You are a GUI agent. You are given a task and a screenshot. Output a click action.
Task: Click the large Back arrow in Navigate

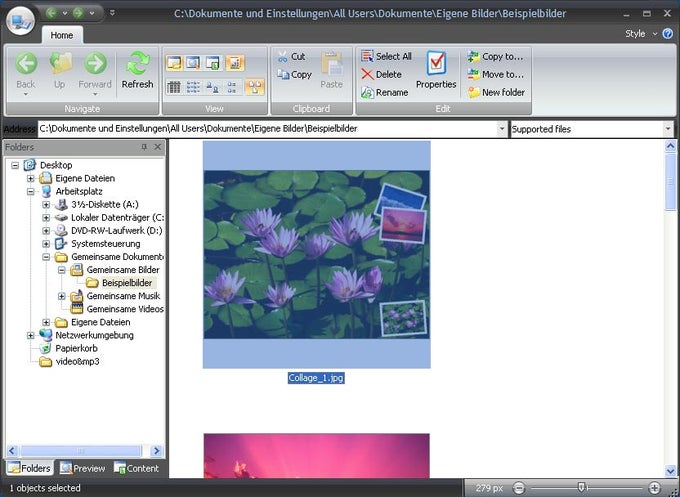pos(26,63)
